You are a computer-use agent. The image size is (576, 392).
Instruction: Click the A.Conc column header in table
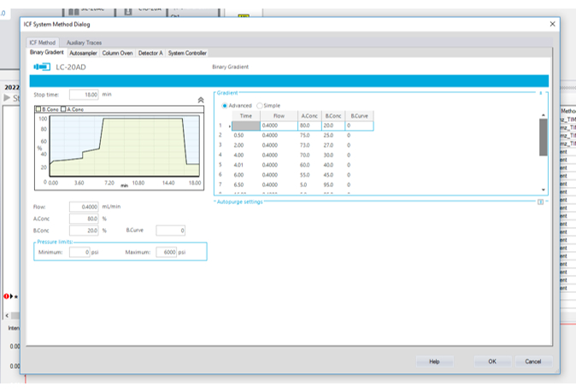point(309,115)
